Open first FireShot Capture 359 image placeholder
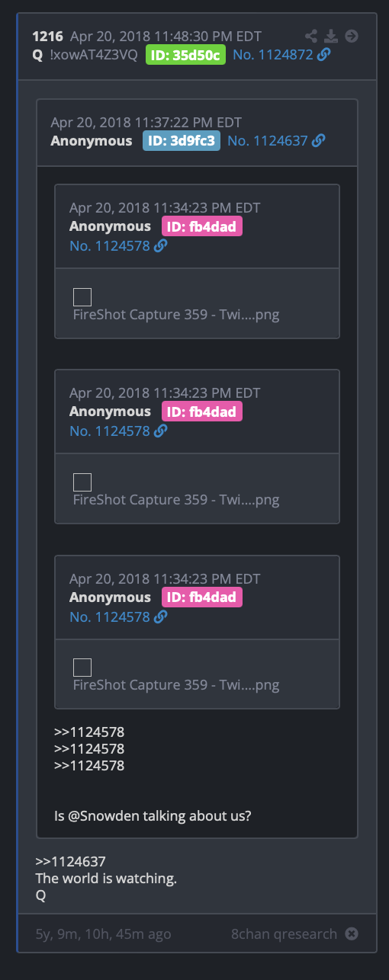 82,296
